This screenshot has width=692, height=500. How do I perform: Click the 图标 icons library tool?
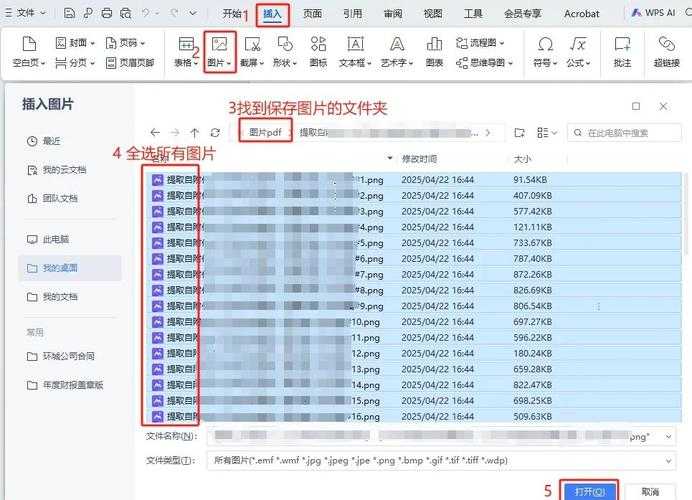pyautogui.click(x=318, y=52)
